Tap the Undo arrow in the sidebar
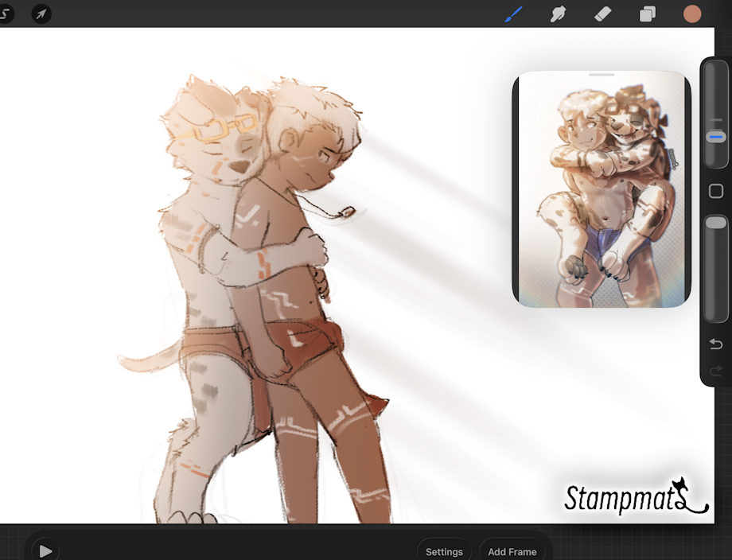Screen dimensions: 732x560 tap(715, 344)
